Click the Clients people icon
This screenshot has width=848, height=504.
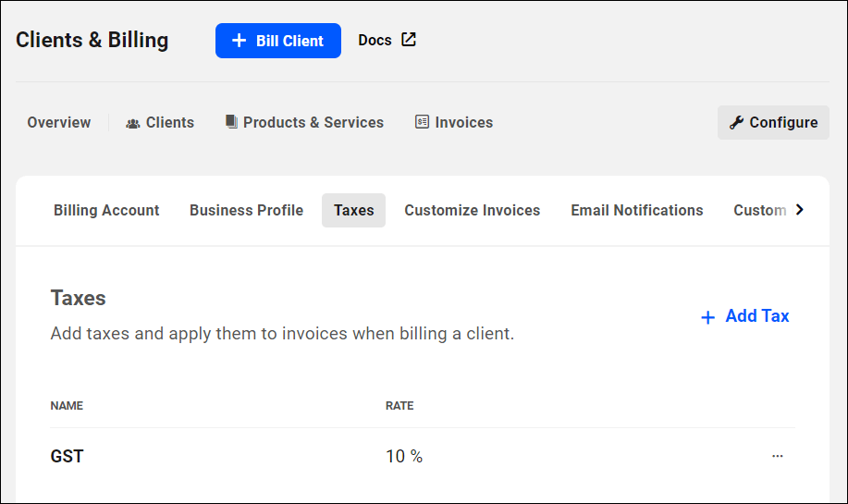click(133, 123)
